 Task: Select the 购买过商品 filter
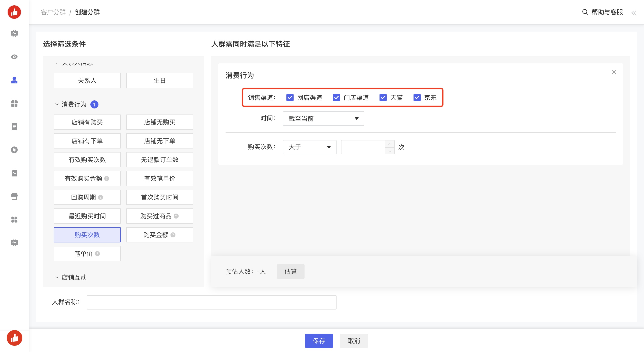coord(160,216)
